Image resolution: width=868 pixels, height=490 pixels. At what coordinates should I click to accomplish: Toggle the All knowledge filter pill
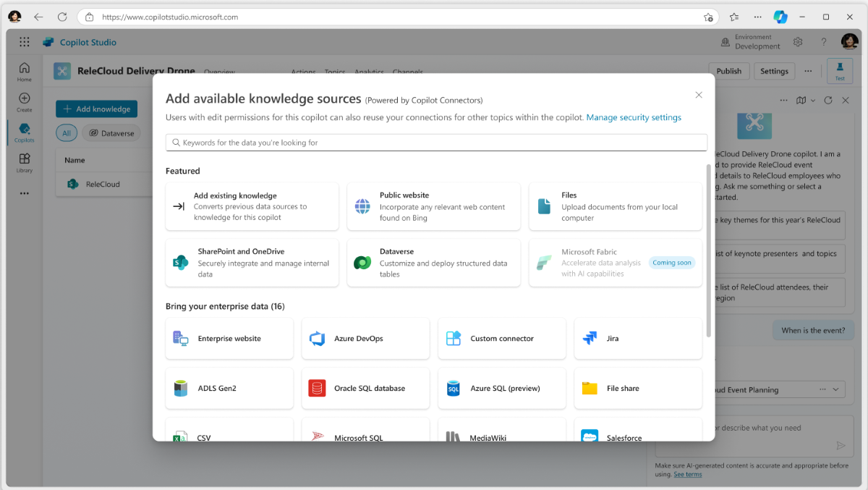click(x=67, y=132)
